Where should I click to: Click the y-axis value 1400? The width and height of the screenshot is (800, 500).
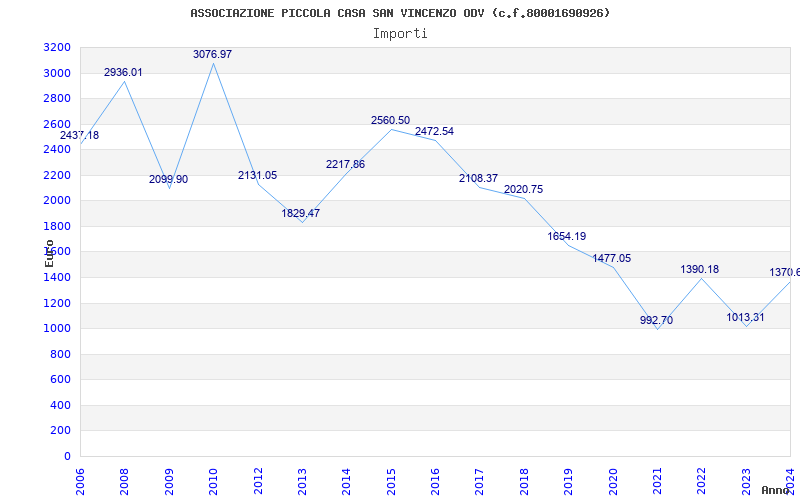tap(57, 278)
